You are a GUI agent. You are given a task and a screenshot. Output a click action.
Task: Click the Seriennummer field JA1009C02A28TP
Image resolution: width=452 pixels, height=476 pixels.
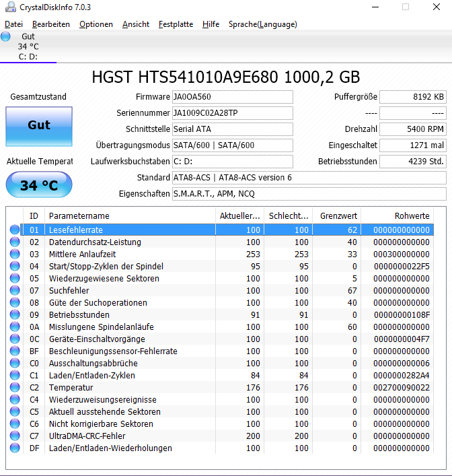(232, 113)
